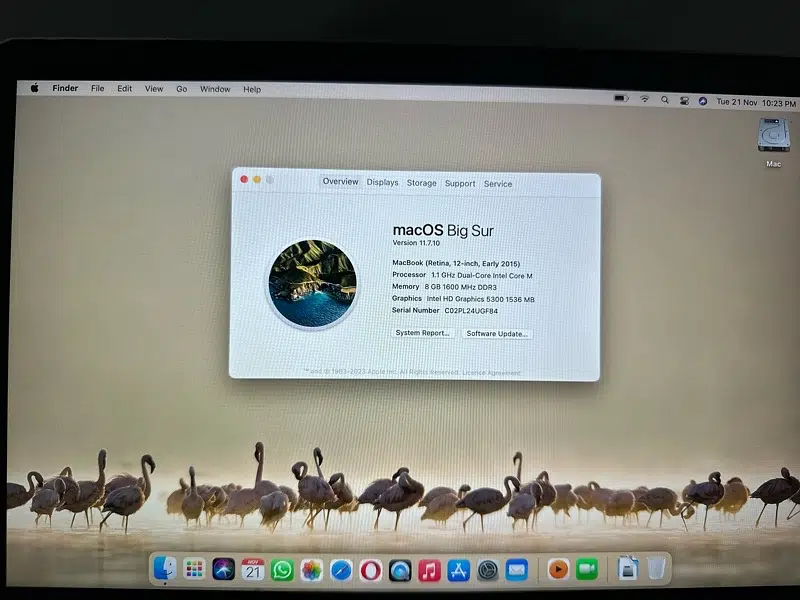Launch Safari from the Dock
This screenshot has width=800, height=600.
click(341, 570)
